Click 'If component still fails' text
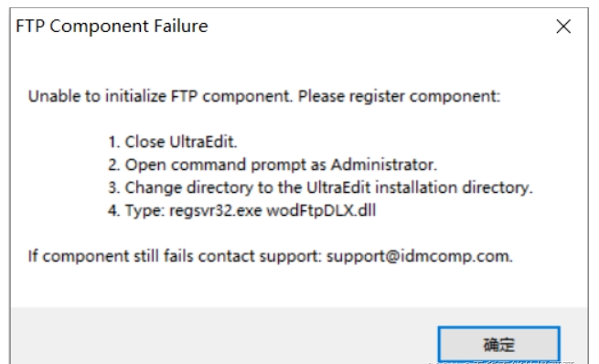 (x=111, y=256)
